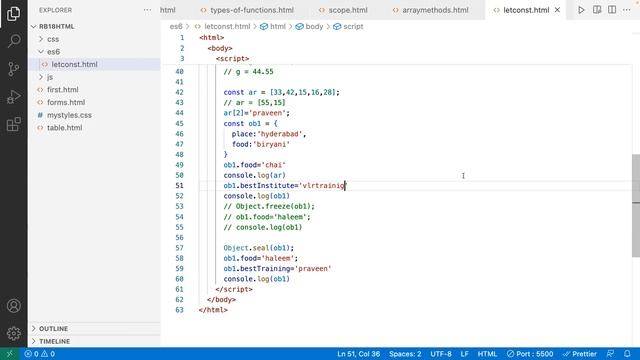
Task: Open the Source Control view
Action: (x=13, y=69)
